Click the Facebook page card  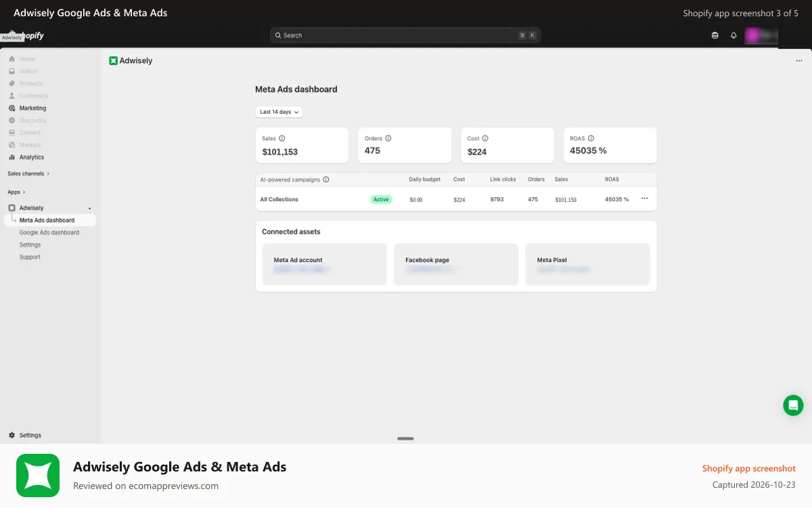coord(456,264)
